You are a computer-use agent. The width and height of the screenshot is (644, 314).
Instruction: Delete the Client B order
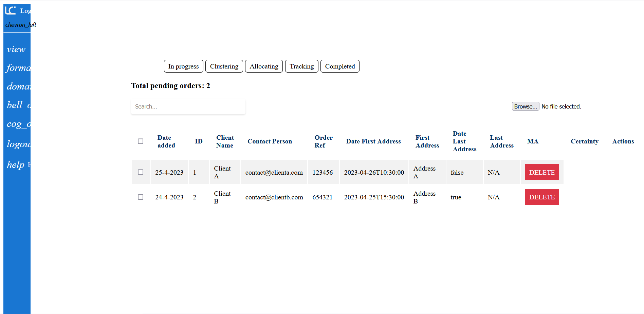click(542, 197)
